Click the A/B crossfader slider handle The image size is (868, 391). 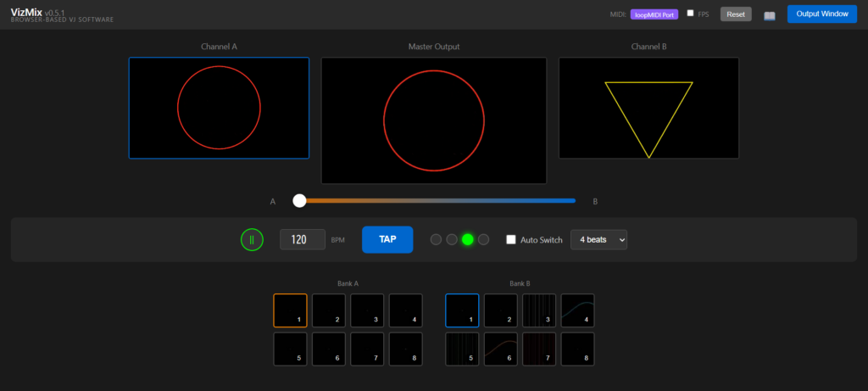pos(299,201)
